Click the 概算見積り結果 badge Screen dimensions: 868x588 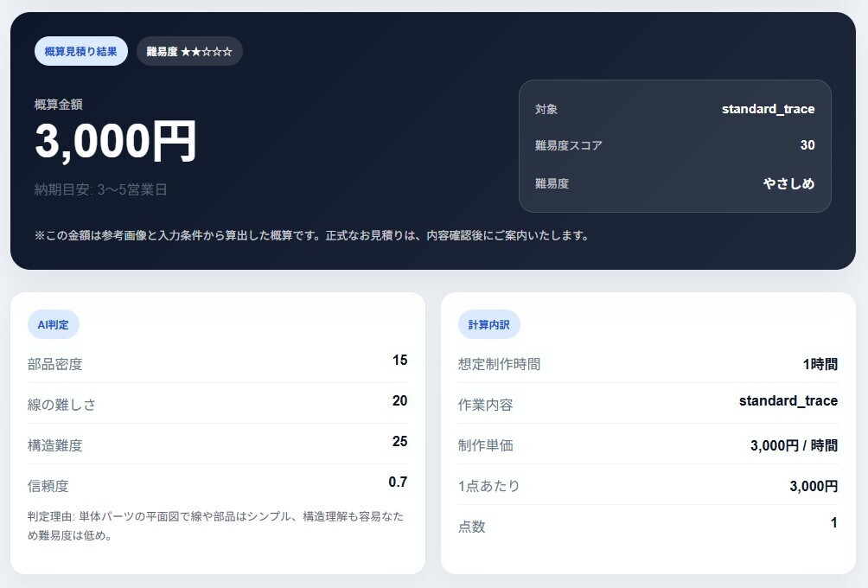tap(80, 51)
